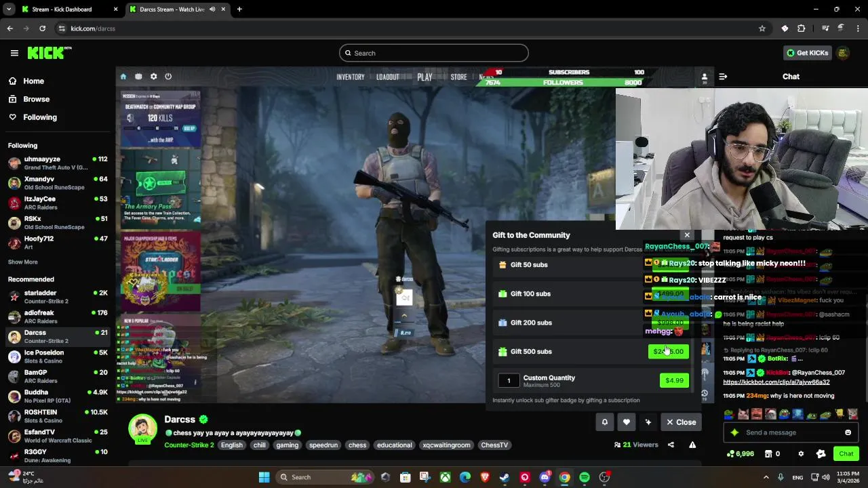Click the English tag
This screenshot has height=488, width=868.
pyautogui.click(x=232, y=445)
